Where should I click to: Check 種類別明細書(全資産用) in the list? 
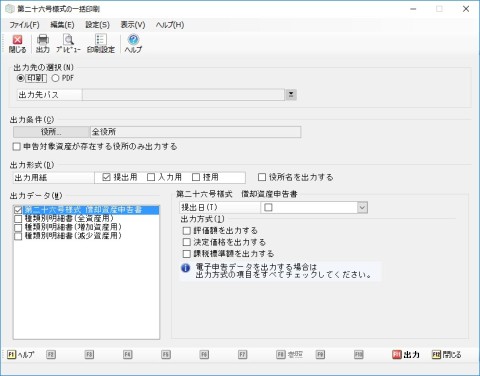click(18, 219)
